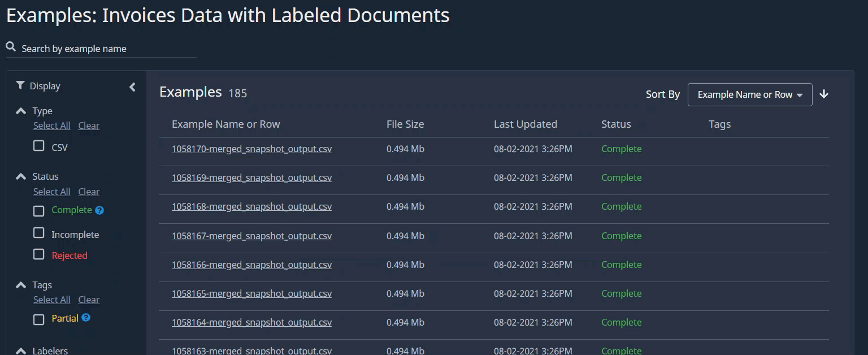Open 1058168-merged_snapshot_output.csv
The height and width of the screenshot is (355, 868).
point(251,207)
